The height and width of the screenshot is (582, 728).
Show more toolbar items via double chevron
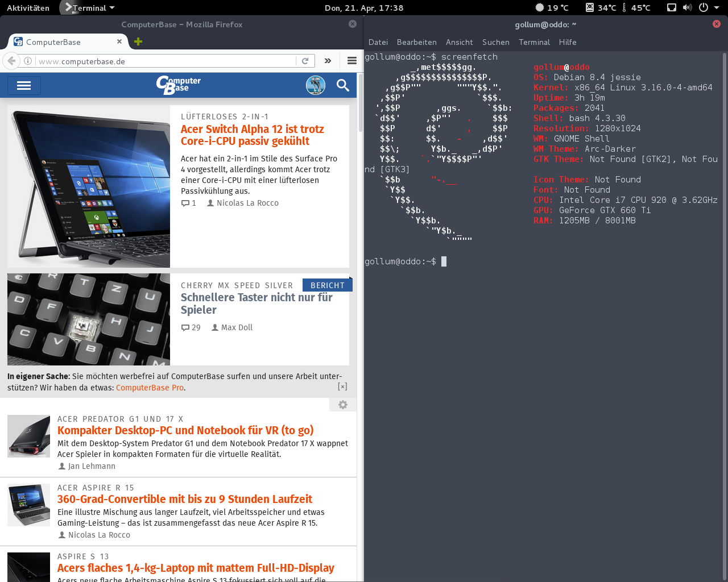coord(328,61)
